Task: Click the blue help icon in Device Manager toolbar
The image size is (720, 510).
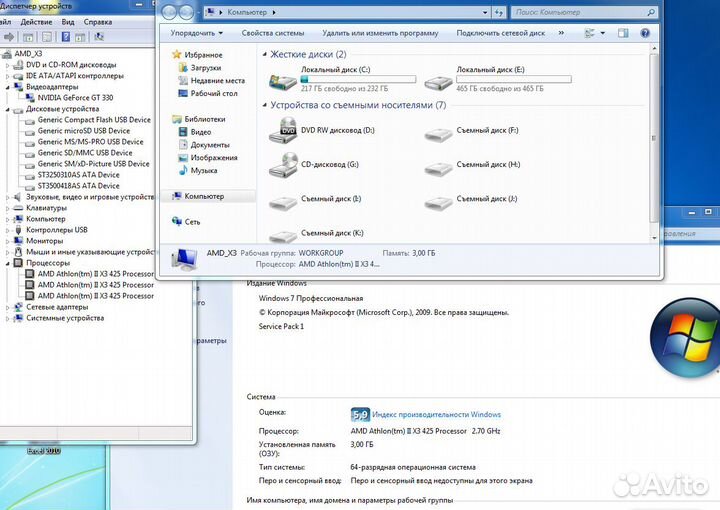Action: [66, 37]
